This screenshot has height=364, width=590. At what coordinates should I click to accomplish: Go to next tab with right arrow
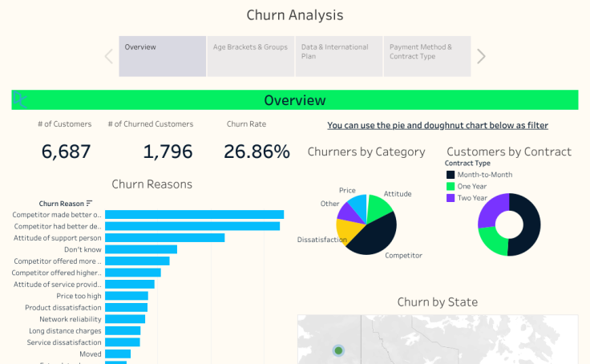[481, 56]
